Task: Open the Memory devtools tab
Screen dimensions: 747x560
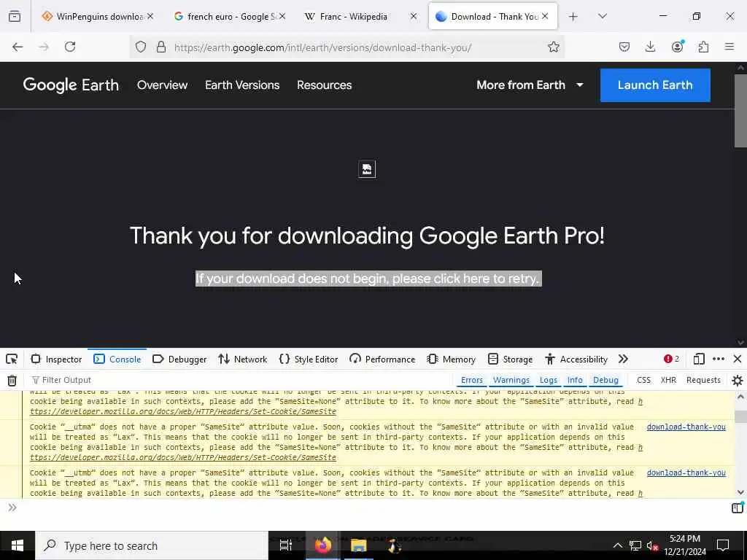Action: pyautogui.click(x=452, y=359)
